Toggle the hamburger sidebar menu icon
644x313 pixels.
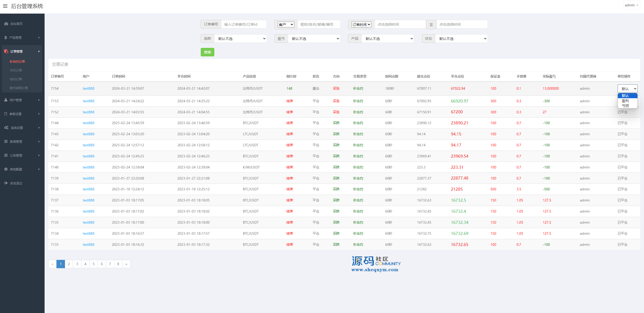(5, 6)
